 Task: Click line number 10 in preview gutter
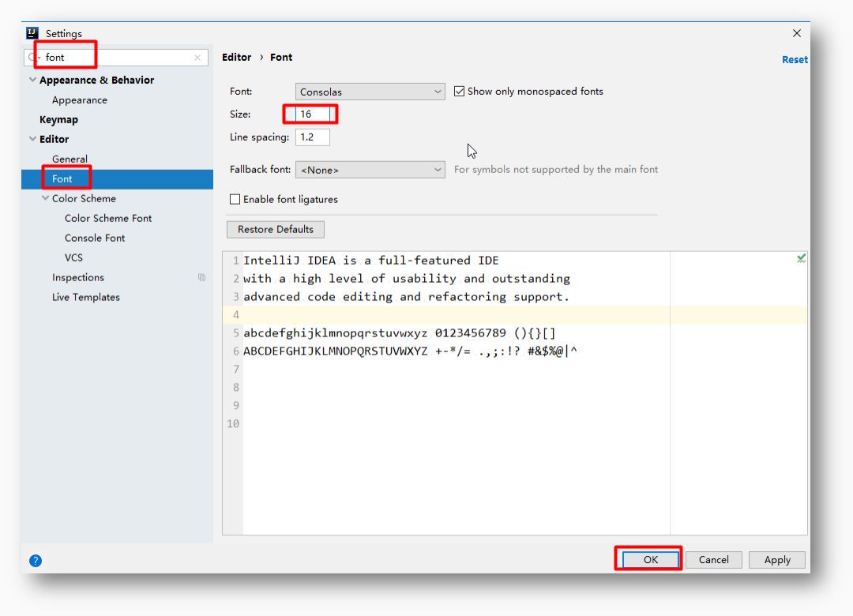coord(233,424)
